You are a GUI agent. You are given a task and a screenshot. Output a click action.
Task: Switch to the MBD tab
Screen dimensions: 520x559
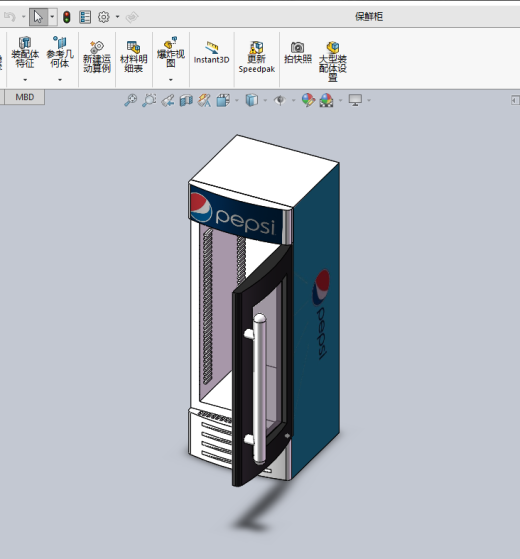coord(25,97)
